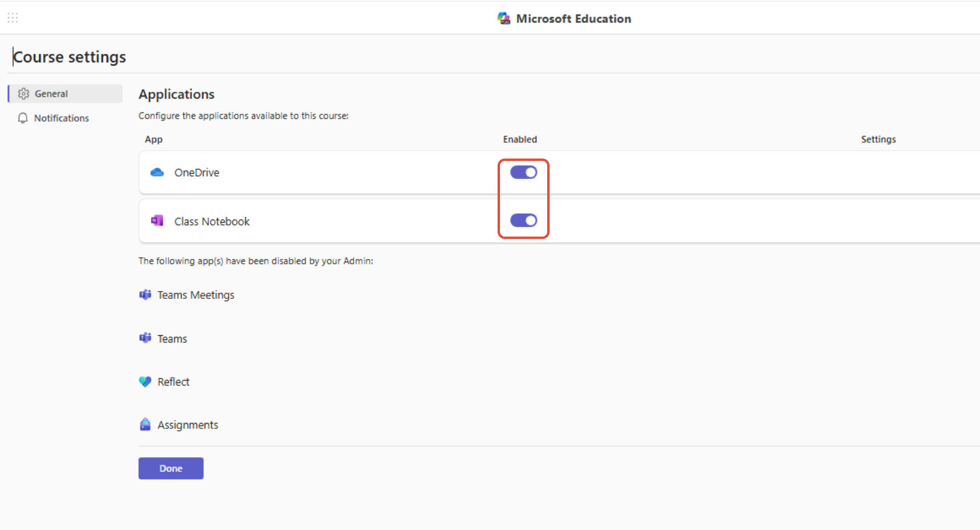Open the General settings tab
Screen dimensions: 980x530
coord(65,94)
